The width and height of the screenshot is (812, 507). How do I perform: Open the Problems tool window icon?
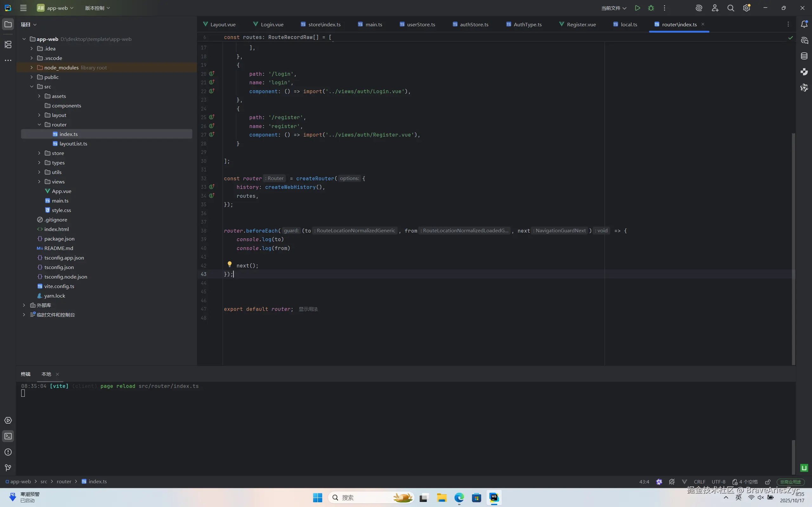[x=8, y=452]
